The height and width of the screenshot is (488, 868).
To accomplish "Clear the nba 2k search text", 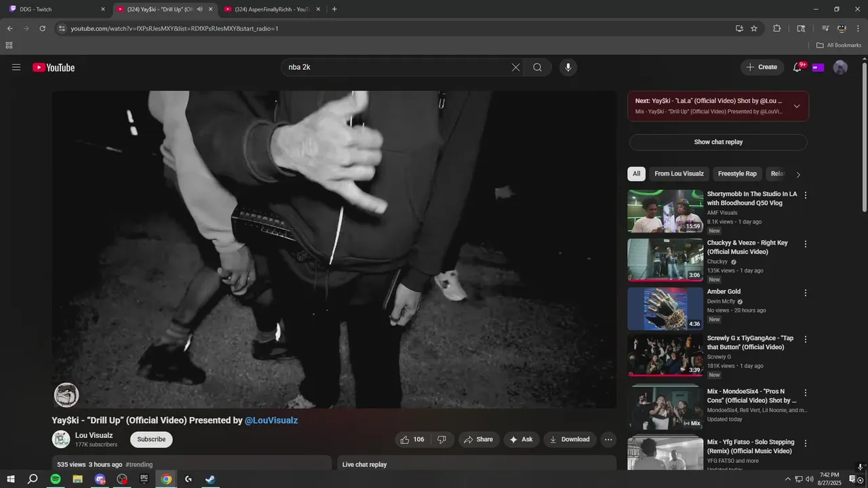I will pyautogui.click(x=515, y=67).
